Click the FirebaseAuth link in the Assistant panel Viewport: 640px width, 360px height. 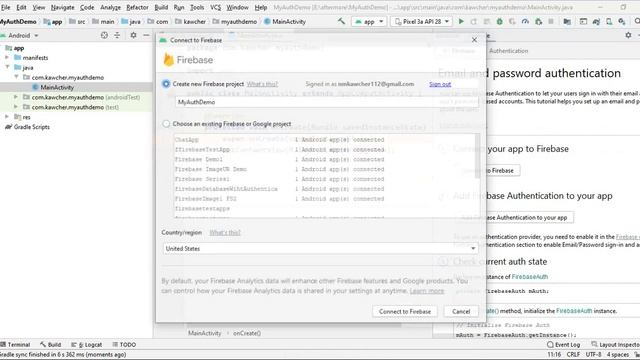coord(530,277)
